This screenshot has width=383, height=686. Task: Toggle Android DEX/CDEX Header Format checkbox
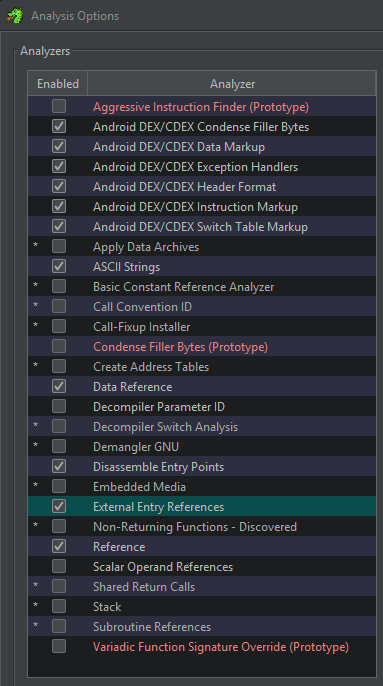pos(59,186)
